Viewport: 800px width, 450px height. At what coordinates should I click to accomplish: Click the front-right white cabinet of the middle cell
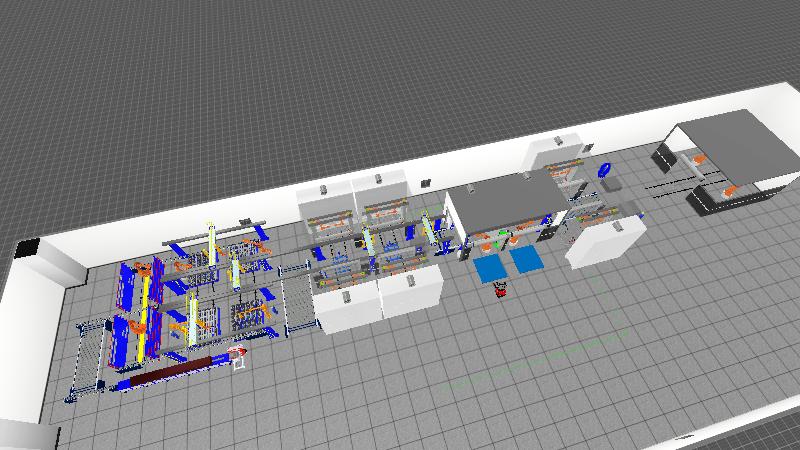point(411,293)
